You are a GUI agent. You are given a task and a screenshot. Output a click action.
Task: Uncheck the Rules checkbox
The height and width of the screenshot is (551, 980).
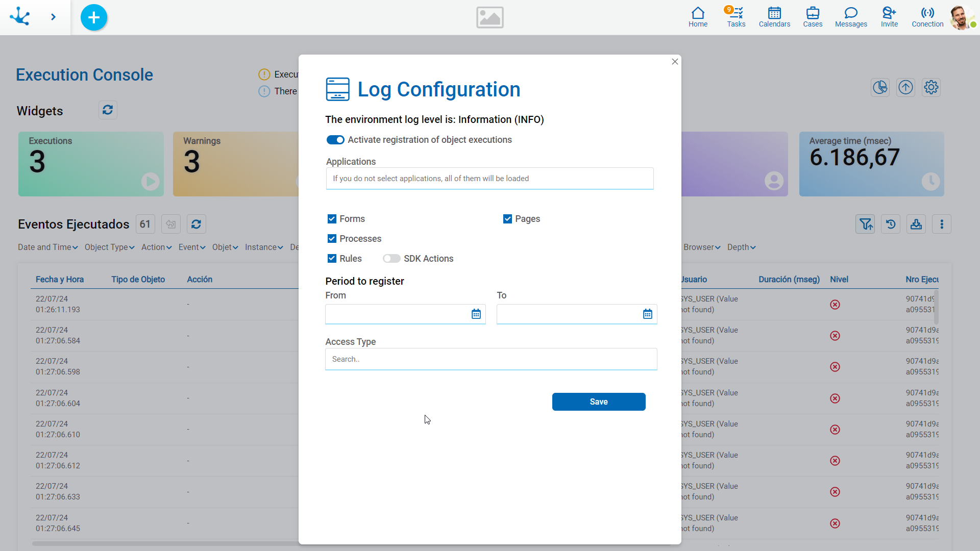331,258
